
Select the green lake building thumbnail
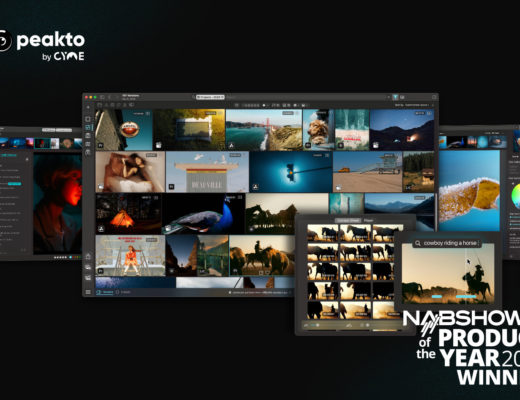[x=213, y=255]
